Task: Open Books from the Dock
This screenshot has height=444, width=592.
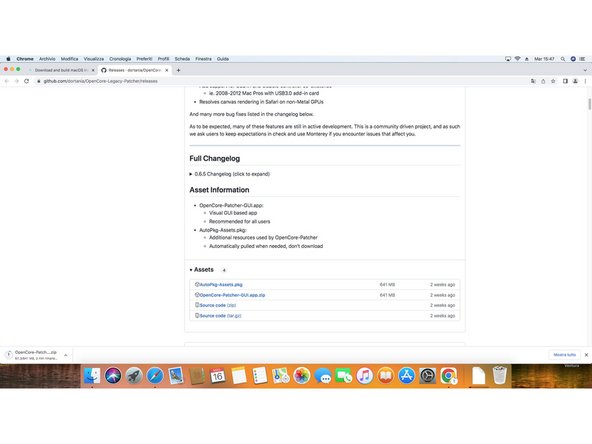Action: coord(385,376)
